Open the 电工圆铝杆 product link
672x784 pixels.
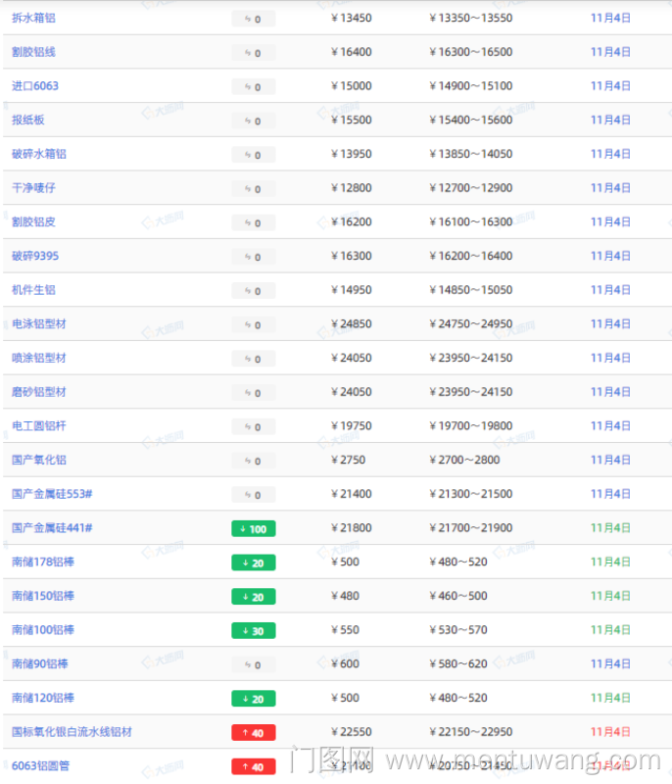click(x=39, y=426)
